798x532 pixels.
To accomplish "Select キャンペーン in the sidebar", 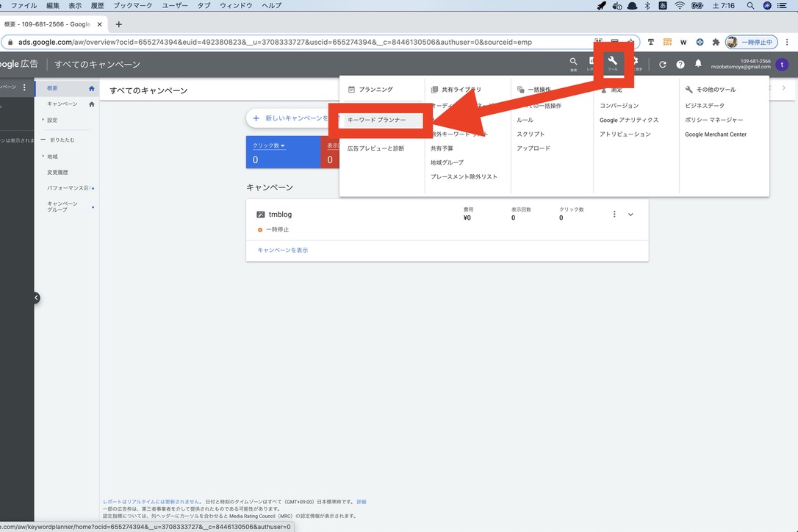I will [x=62, y=104].
